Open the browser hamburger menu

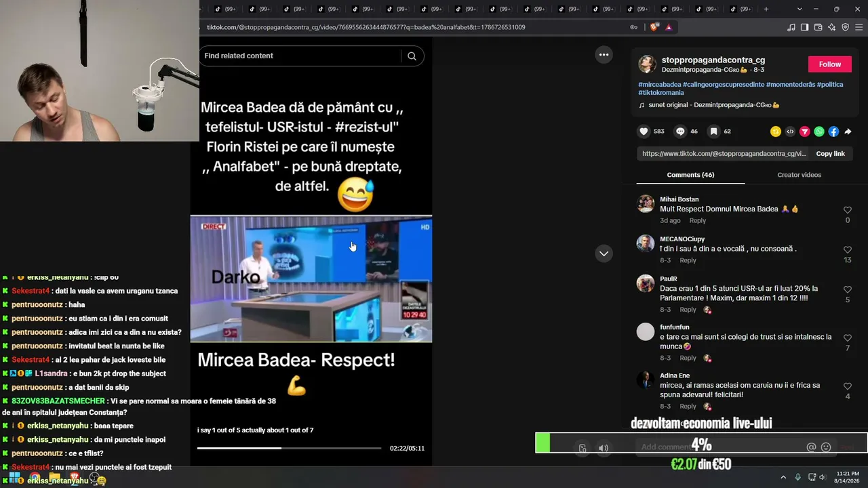[x=859, y=27]
